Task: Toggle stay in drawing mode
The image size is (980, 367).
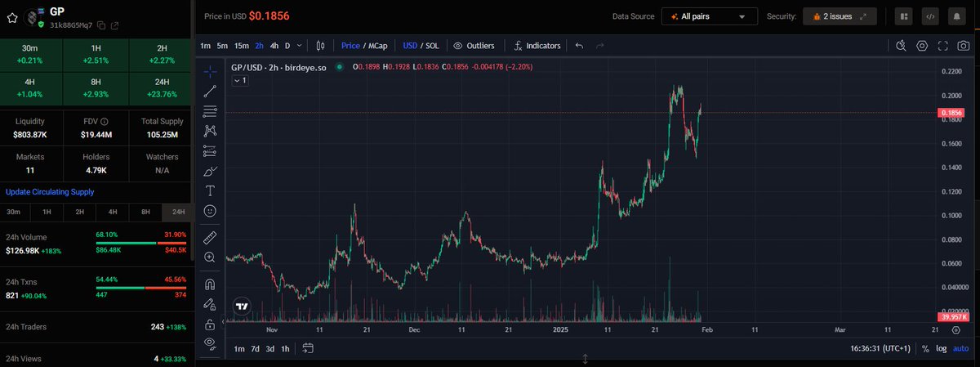Action: [210, 304]
